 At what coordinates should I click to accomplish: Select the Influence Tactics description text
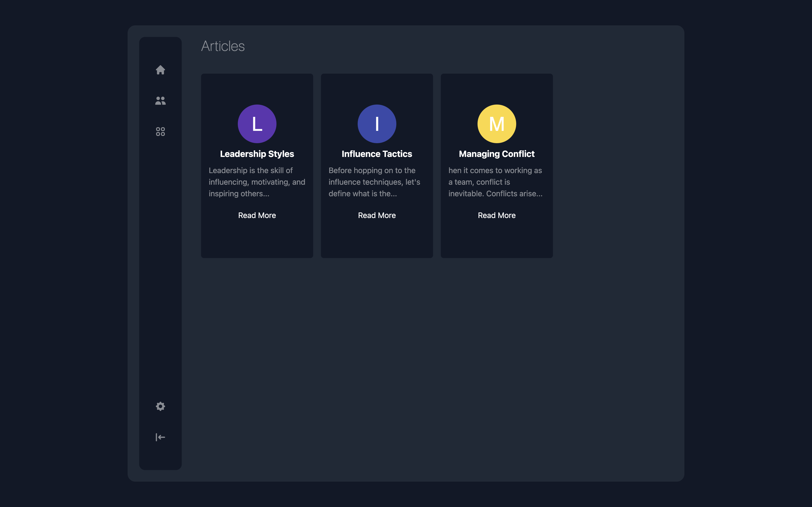[x=374, y=182]
